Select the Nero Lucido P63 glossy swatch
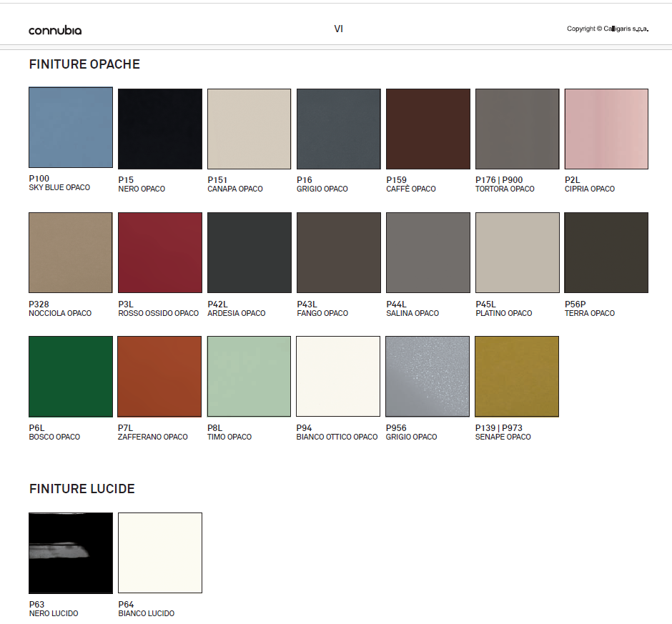 (71, 553)
